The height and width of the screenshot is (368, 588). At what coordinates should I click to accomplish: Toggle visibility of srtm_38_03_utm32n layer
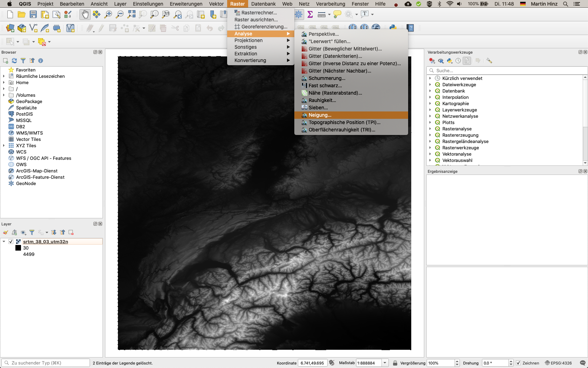11,241
